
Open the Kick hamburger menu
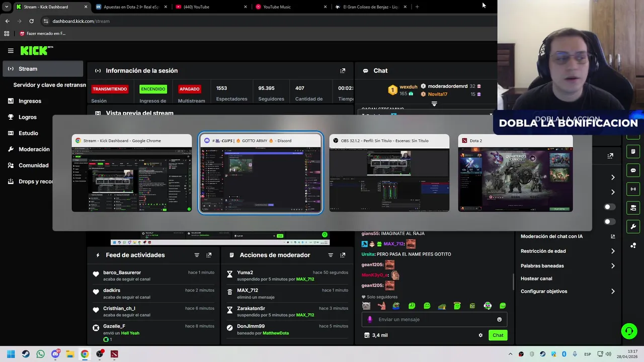(x=11, y=50)
